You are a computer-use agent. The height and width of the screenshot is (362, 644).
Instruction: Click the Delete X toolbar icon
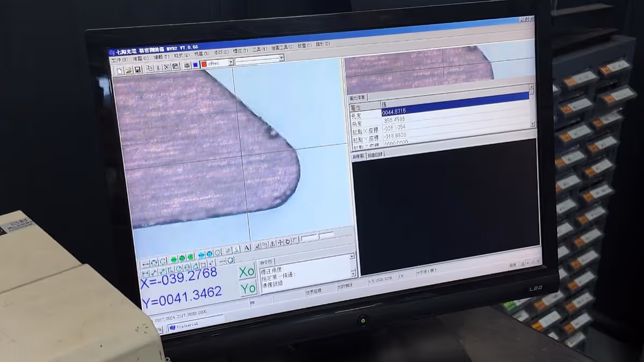(x=167, y=67)
